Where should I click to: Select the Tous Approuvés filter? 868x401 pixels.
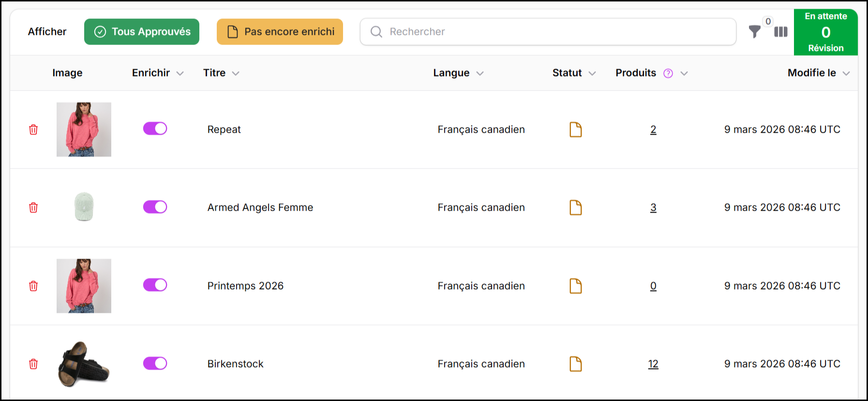(142, 32)
